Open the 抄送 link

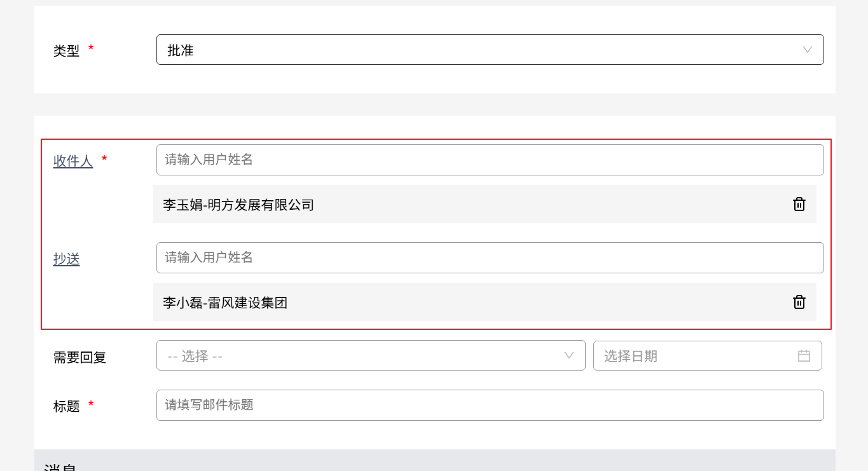(x=67, y=259)
